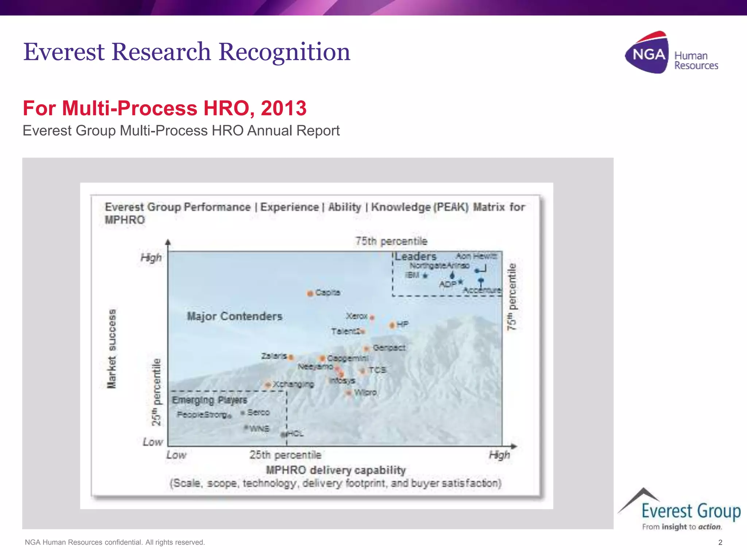Click the Leaders quadrant label
The height and width of the screenshot is (560, 747).
click(416, 257)
